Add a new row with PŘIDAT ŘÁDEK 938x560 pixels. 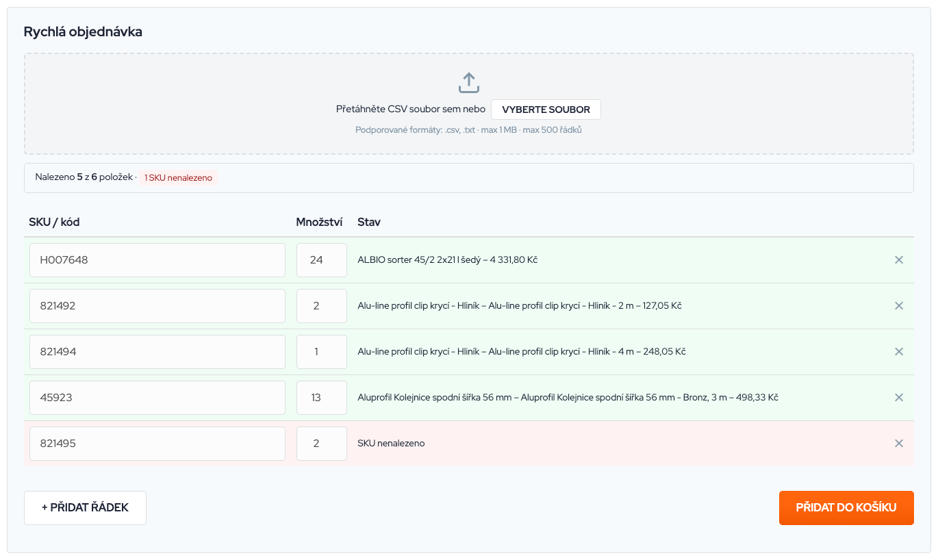(85, 508)
